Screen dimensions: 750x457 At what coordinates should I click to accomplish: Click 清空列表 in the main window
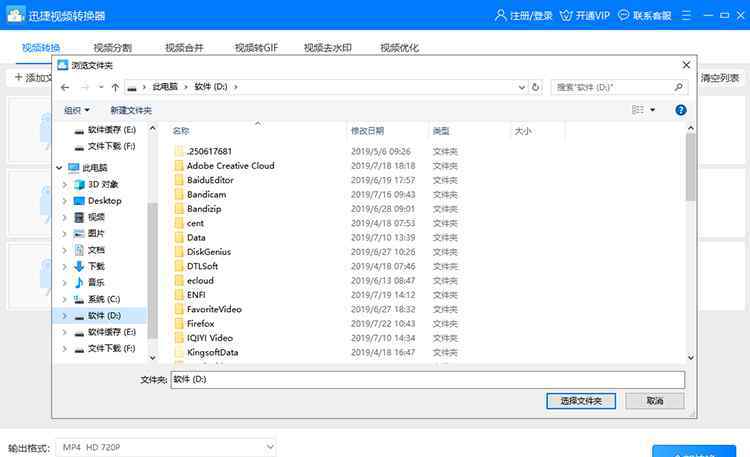tap(720, 78)
